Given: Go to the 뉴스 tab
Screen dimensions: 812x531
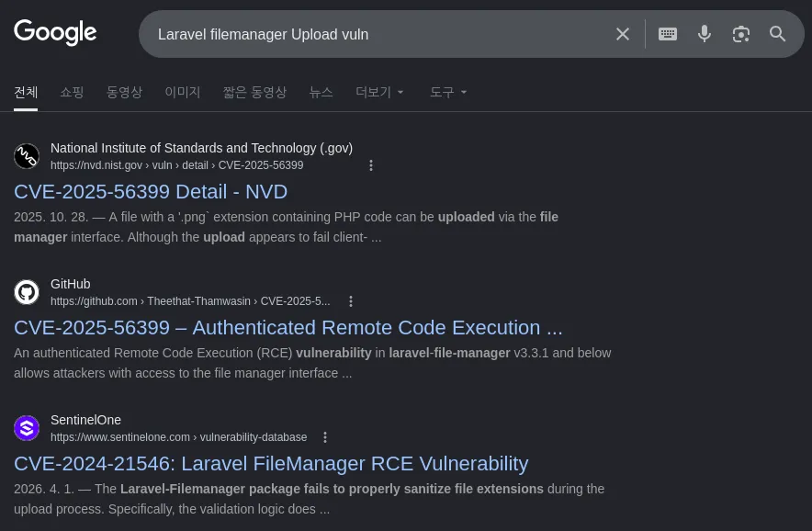Looking at the screenshot, I should coord(321,92).
